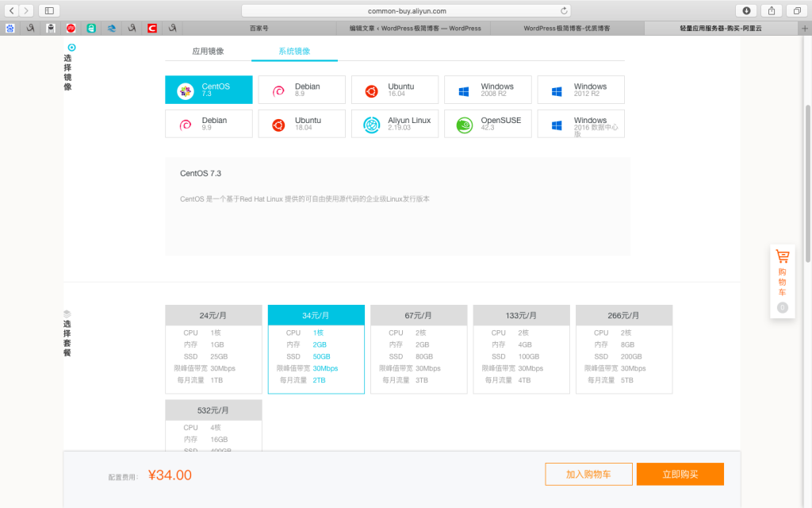Click the Debian 8.9 swirl icon
This screenshot has height=508, width=812.
pyautogui.click(x=278, y=90)
